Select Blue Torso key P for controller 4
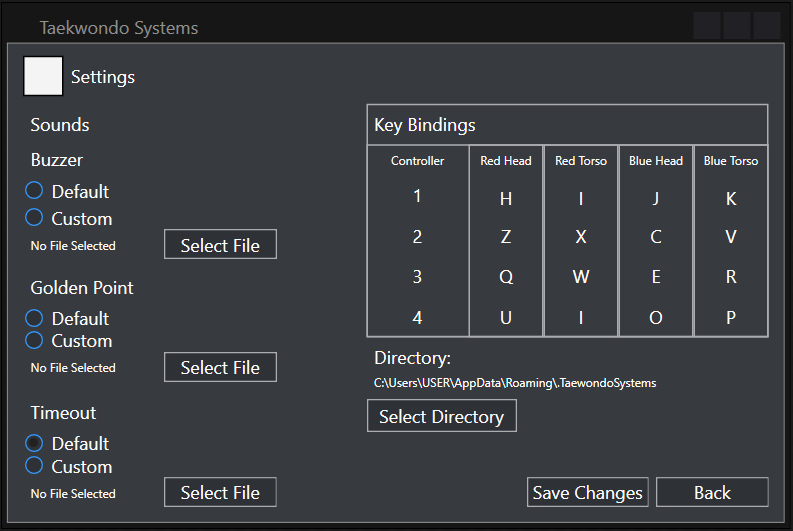793x531 pixels. click(x=731, y=318)
